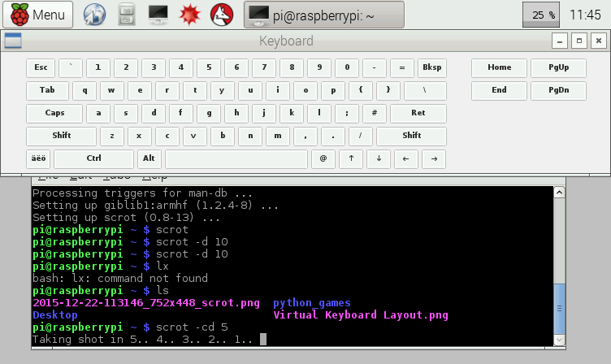The height and width of the screenshot is (364, 611).
Task: Select the pi@raspberrypi terminal taskbar entry
Action: pyautogui.click(x=323, y=14)
